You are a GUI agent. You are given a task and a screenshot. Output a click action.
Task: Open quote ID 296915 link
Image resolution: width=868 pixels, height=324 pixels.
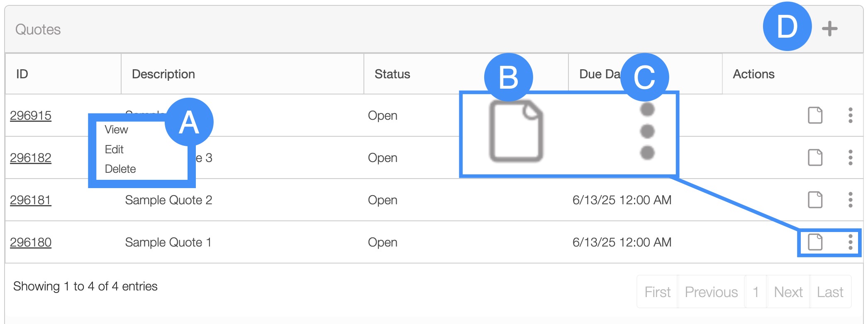point(31,116)
